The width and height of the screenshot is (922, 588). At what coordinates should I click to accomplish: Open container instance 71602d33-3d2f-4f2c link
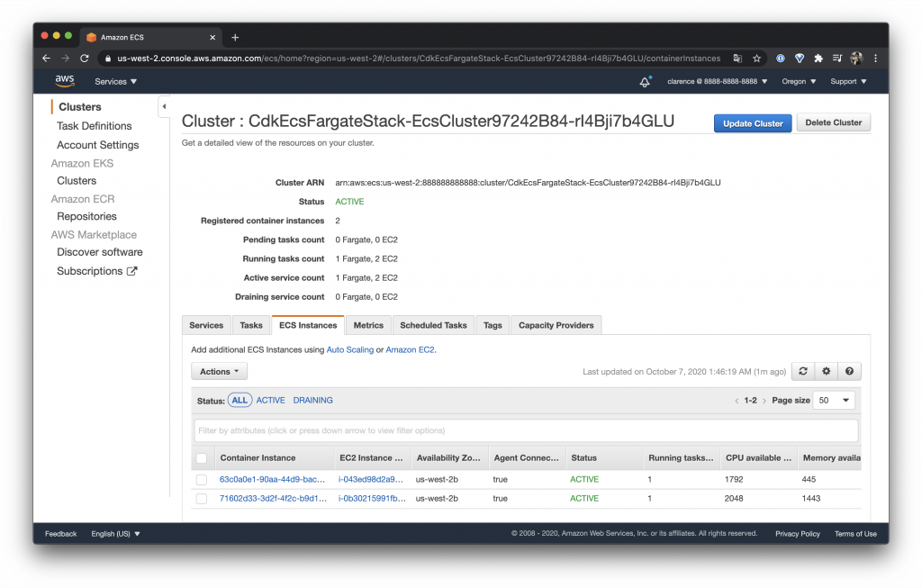(x=273, y=499)
